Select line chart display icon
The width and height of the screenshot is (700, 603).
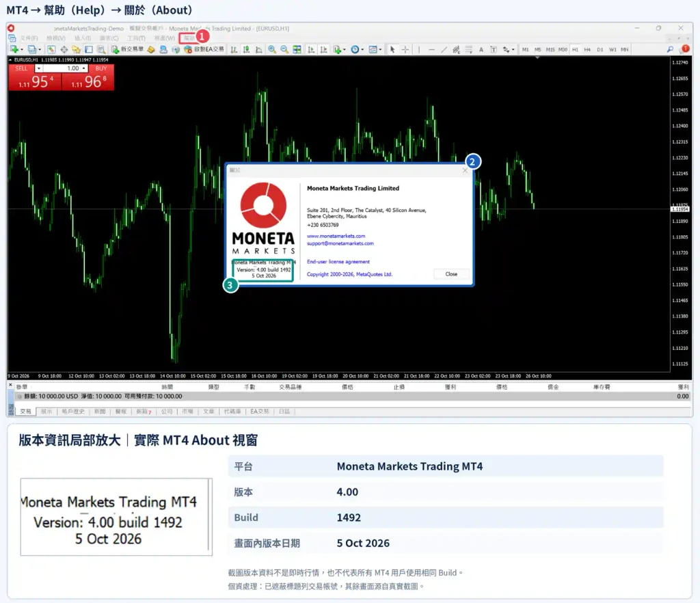click(x=259, y=49)
